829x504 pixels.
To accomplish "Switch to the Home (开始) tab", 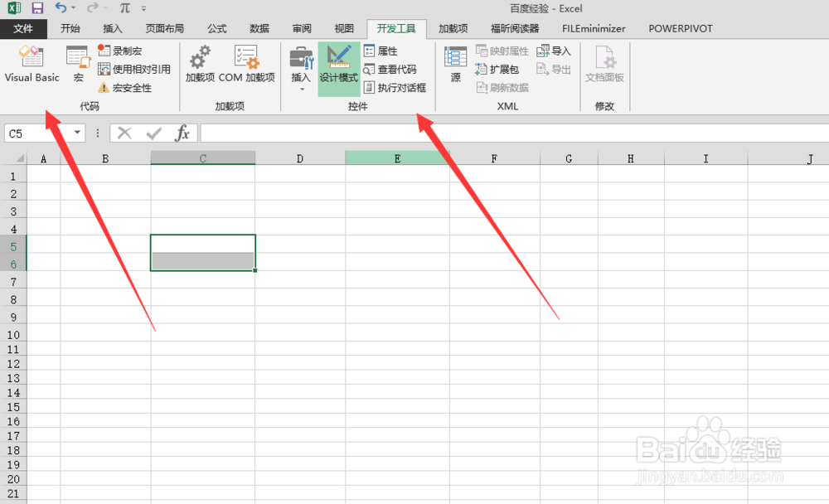I will click(70, 28).
